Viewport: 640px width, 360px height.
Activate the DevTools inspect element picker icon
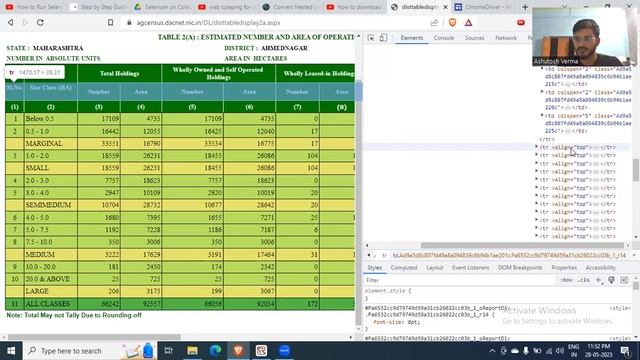coord(371,38)
